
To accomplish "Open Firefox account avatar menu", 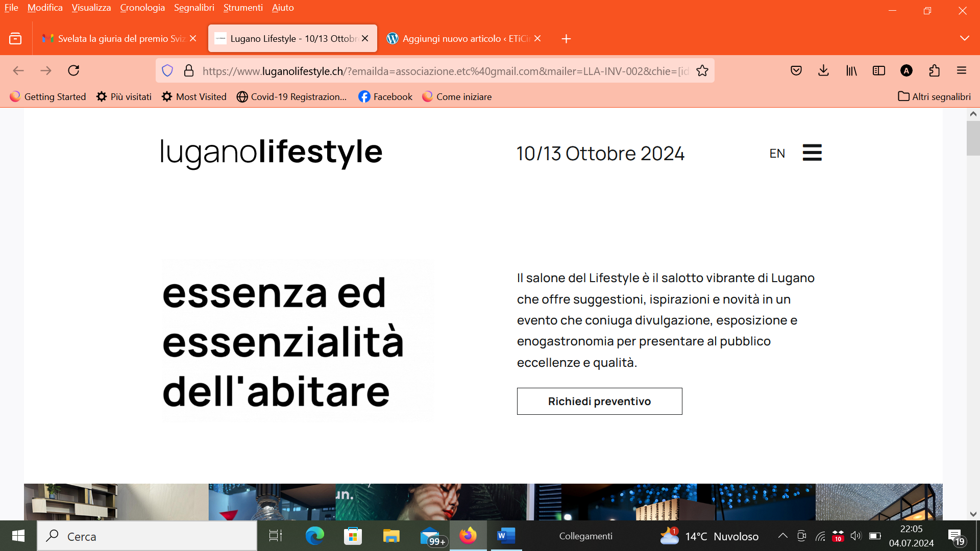I will (906, 71).
